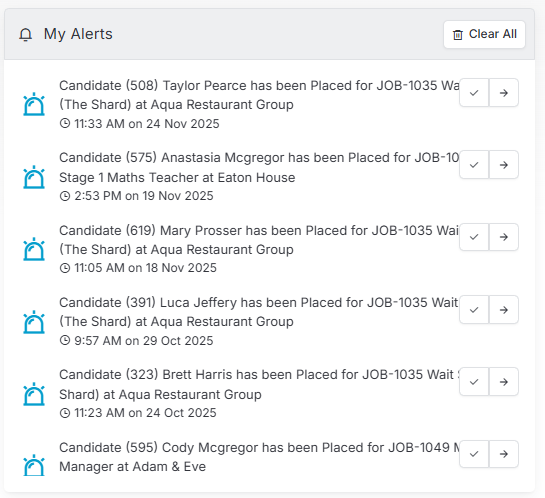This screenshot has height=498, width=545.
Task: Dismiss Anastasia Mcgregor alert with checkmark
Action: (474, 165)
